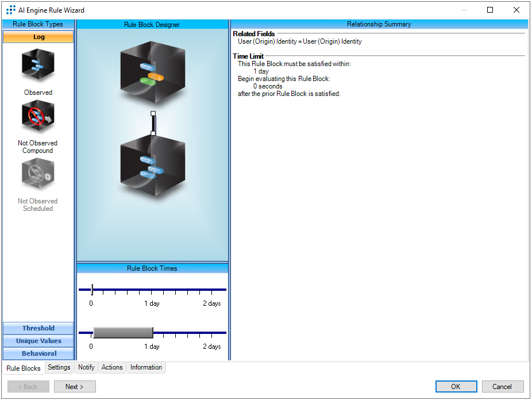Viewport: 532px width, 400px height.
Task: Click the Next > button
Action: (75, 387)
